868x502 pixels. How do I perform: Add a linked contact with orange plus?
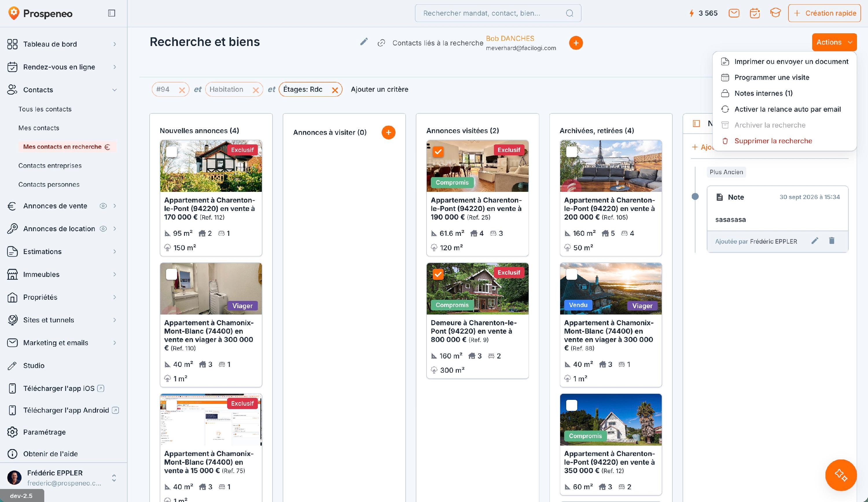tap(576, 43)
